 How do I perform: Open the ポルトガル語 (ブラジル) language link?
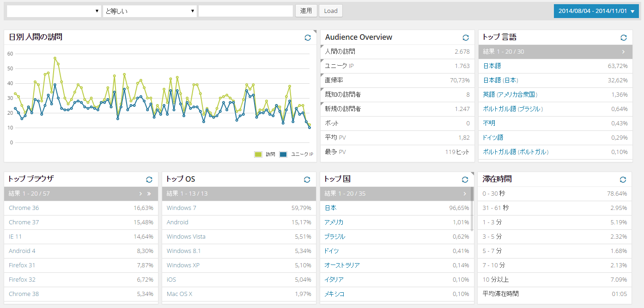pos(513,109)
